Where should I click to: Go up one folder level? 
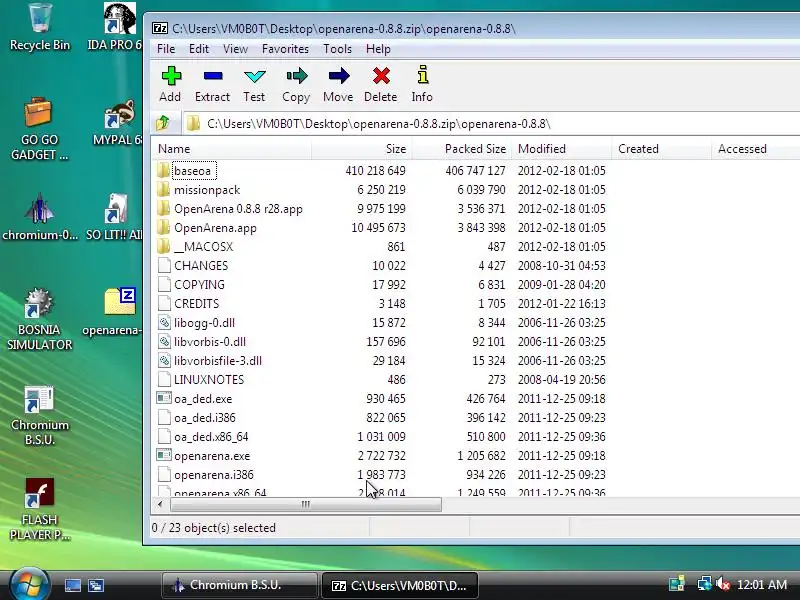pos(163,123)
